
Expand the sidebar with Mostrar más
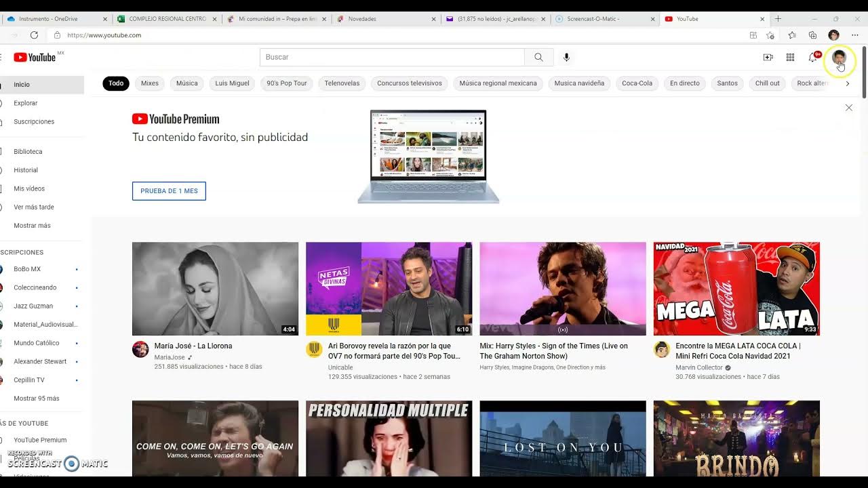(32, 226)
